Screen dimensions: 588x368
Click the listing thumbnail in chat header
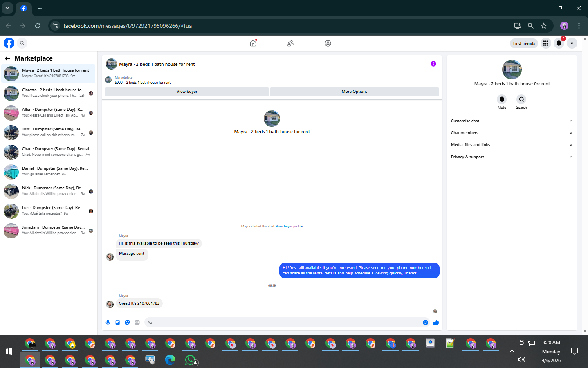tap(111, 64)
